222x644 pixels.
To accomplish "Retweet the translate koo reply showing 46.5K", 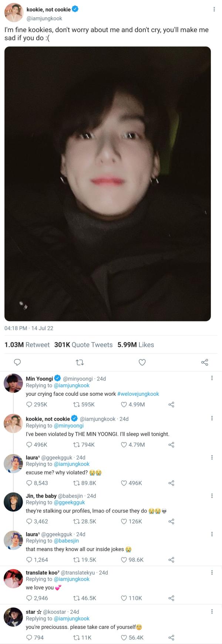I will click(77, 598).
